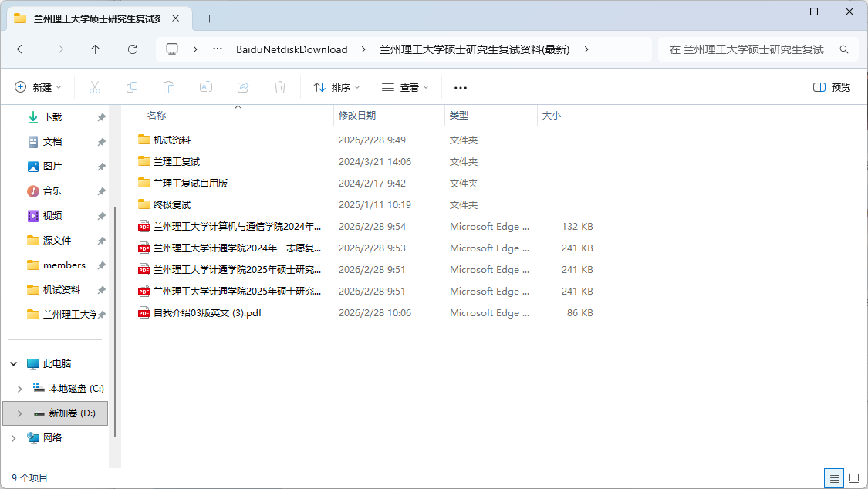Collapse the 此电脑 tree node
Image resolution: width=868 pixels, height=489 pixels.
(x=12, y=363)
